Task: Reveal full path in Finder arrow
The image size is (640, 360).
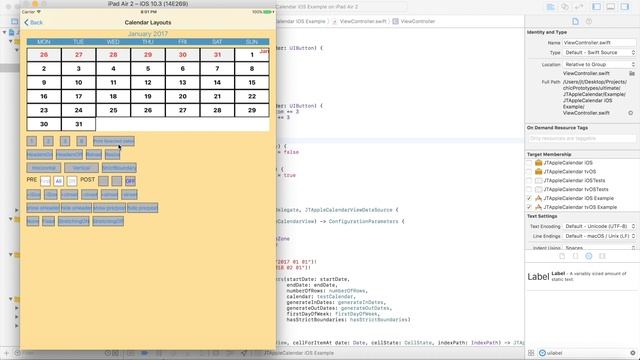Action: coord(631,113)
